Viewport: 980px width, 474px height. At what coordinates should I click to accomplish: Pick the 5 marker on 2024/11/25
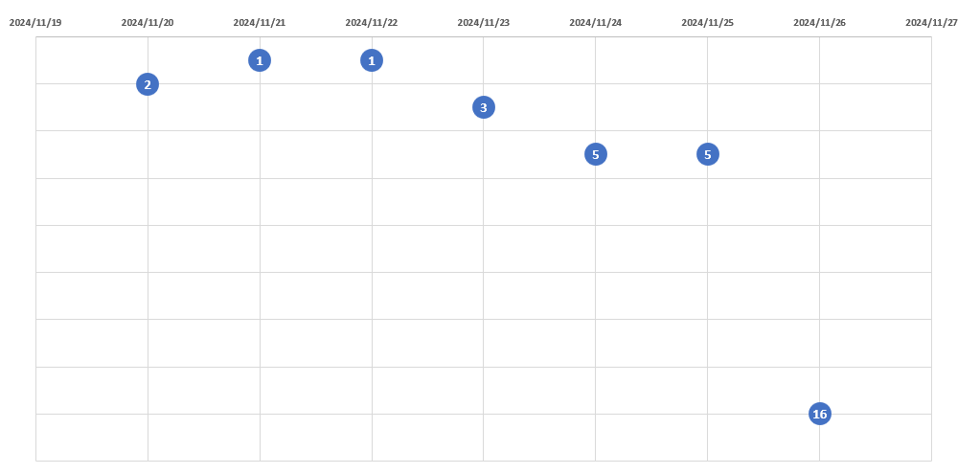(x=708, y=154)
